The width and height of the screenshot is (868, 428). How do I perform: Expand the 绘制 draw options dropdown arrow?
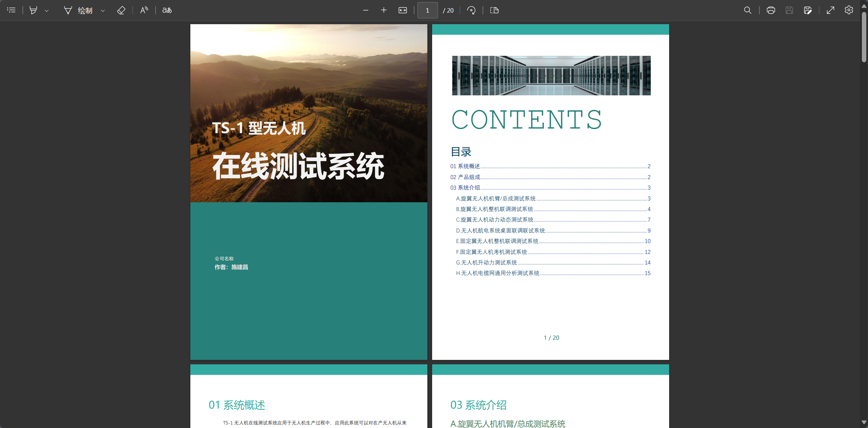(102, 11)
